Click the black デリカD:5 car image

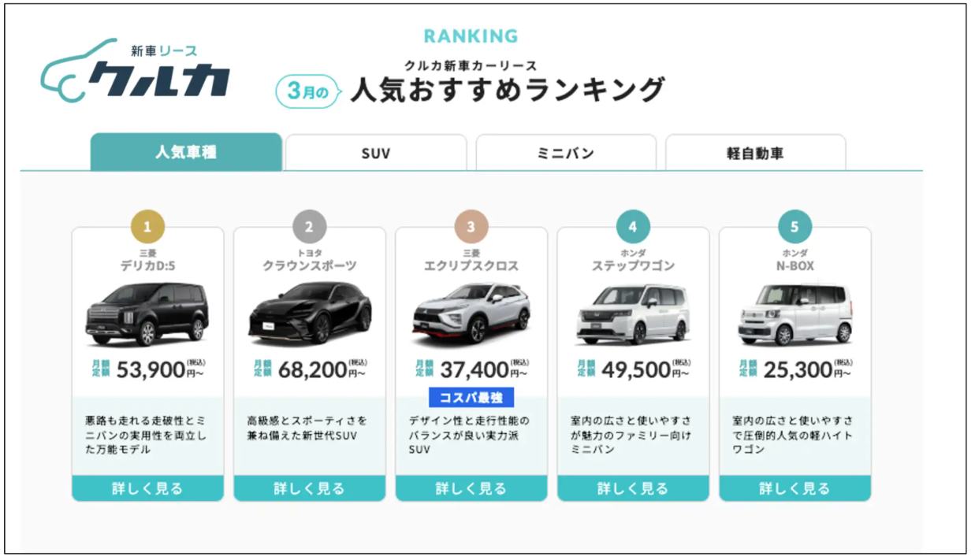147,313
